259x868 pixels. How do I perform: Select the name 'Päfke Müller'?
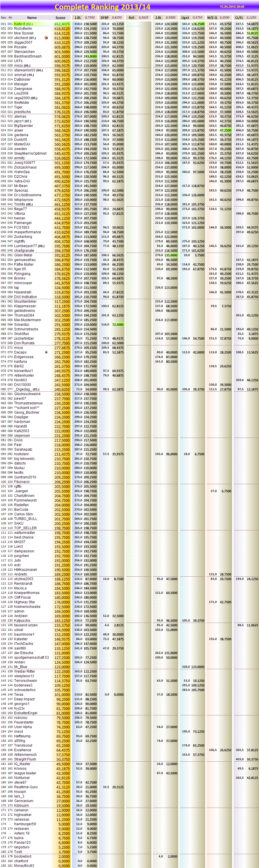24,264
